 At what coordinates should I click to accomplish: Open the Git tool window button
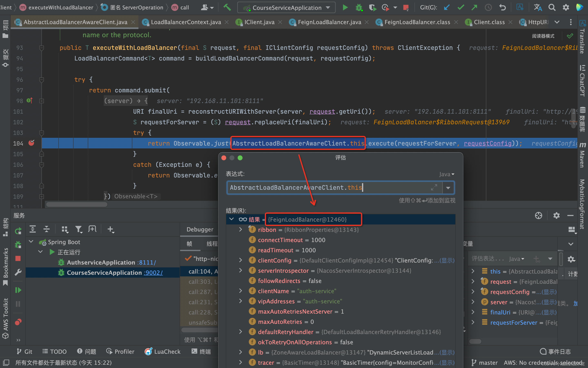point(24,352)
